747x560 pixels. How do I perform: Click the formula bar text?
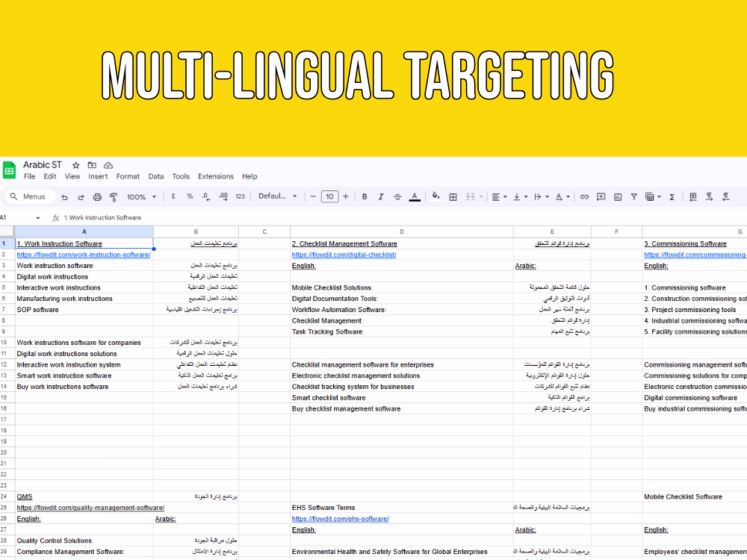[105, 217]
